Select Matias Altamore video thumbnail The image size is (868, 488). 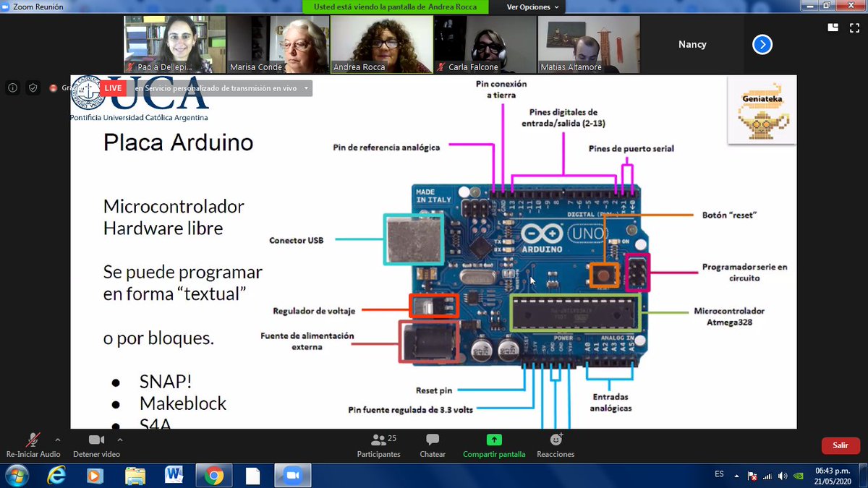point(589,45)
